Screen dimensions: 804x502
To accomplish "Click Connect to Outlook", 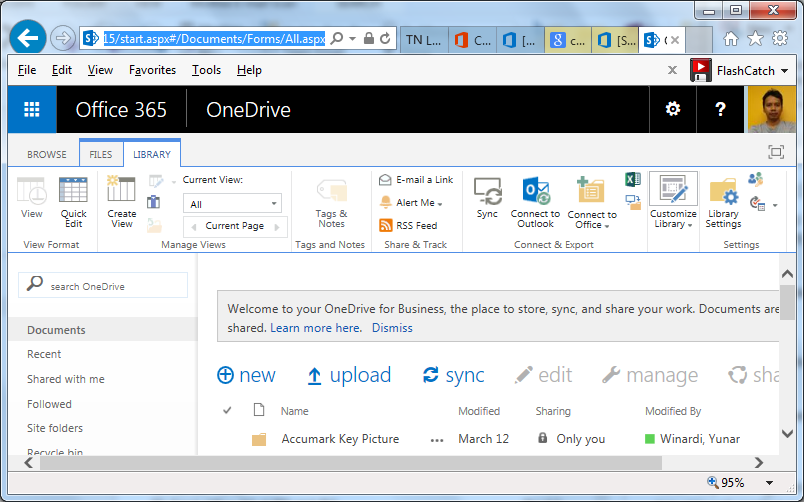I will point(535,203).
